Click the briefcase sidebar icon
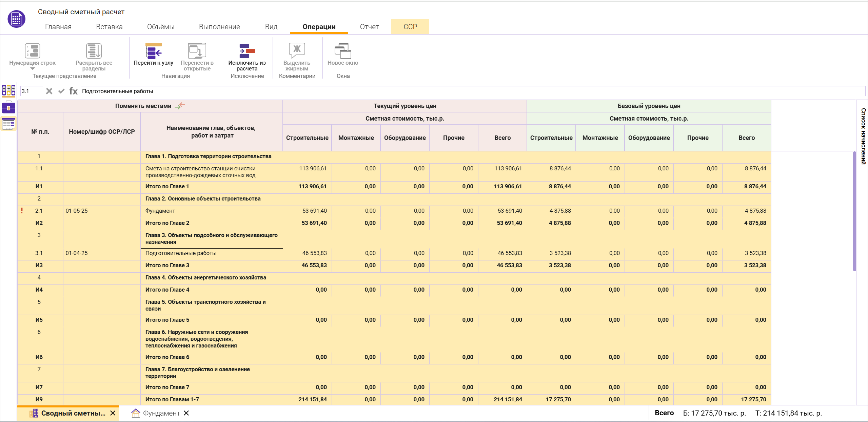Image resolution: width=868 pixels, height=422 pixels. 8,107
